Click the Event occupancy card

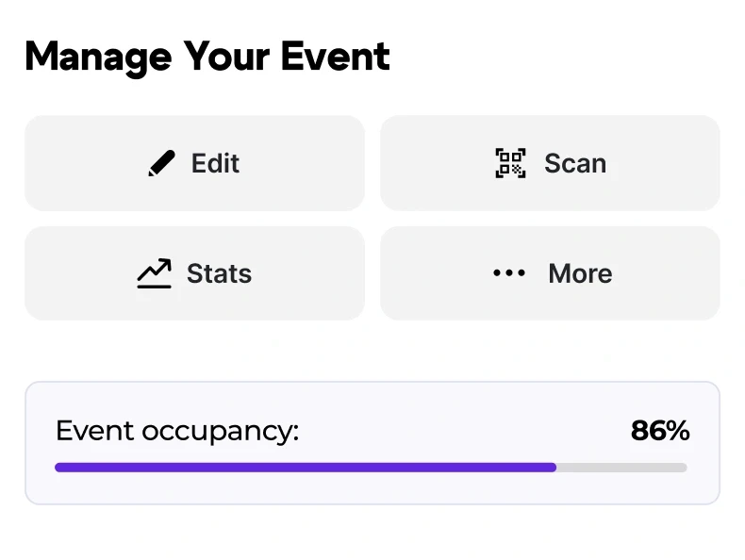(x=372, y=443)
